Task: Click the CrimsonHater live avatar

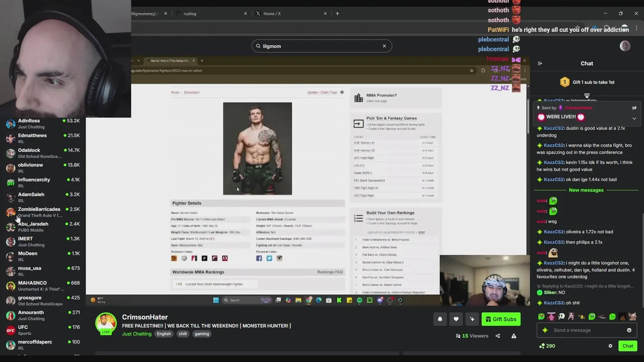Action: click(x=106, y=323)
